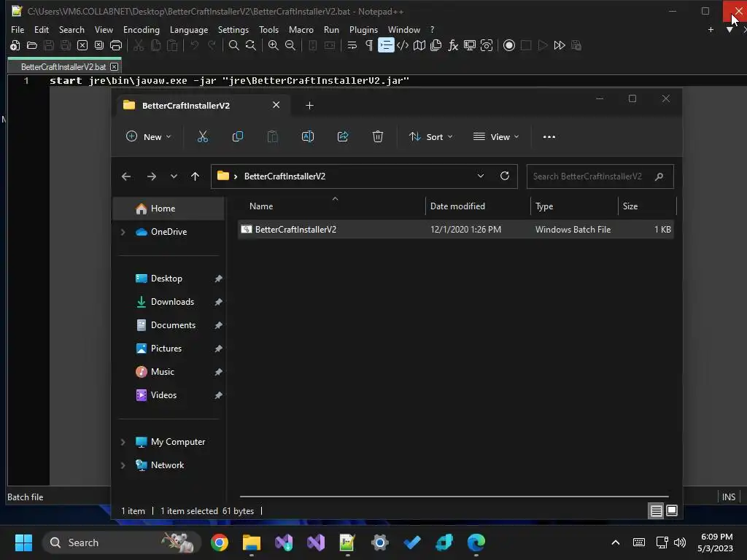Go up one folder level in Explorer
This screenshot has height=560, width=747.
tap(195, 176)
